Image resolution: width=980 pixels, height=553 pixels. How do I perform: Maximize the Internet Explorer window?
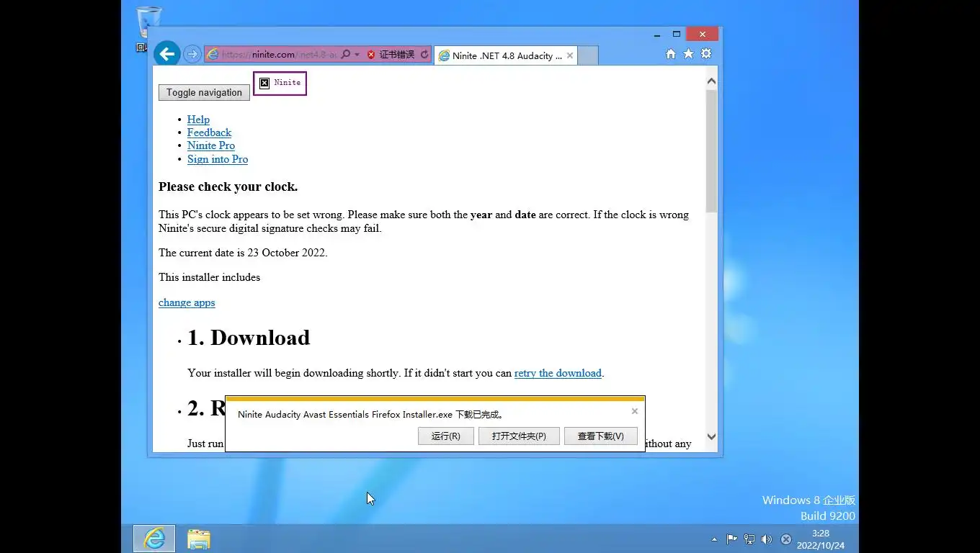[x=677, y=34]
